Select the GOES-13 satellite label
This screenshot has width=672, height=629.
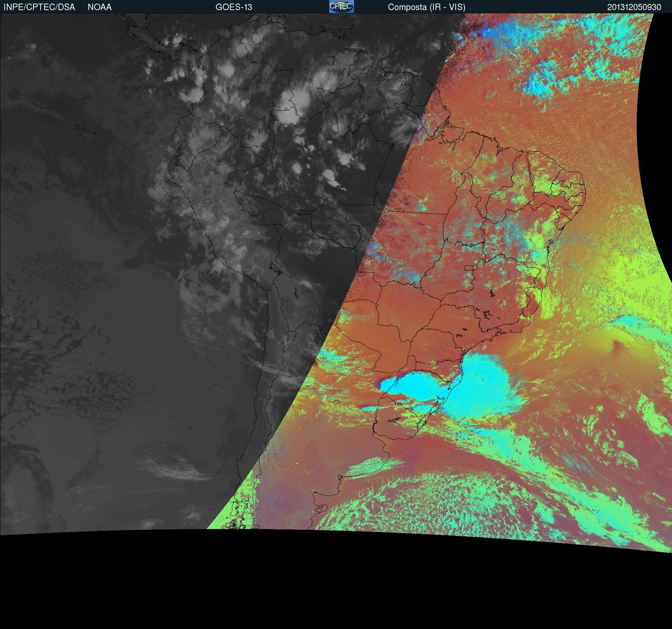click(x=234, y=7)
